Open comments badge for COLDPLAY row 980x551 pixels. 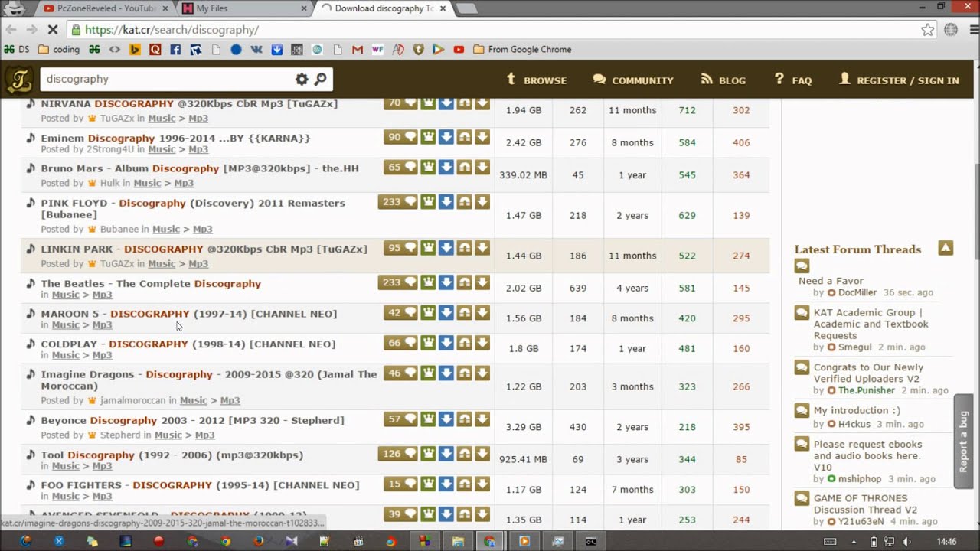tap(400, 343)
